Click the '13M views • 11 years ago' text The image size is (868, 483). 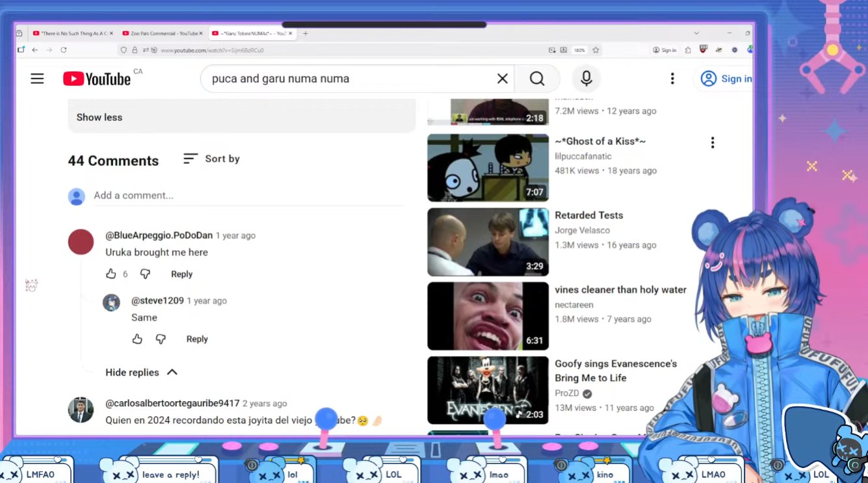pos(604,408)
